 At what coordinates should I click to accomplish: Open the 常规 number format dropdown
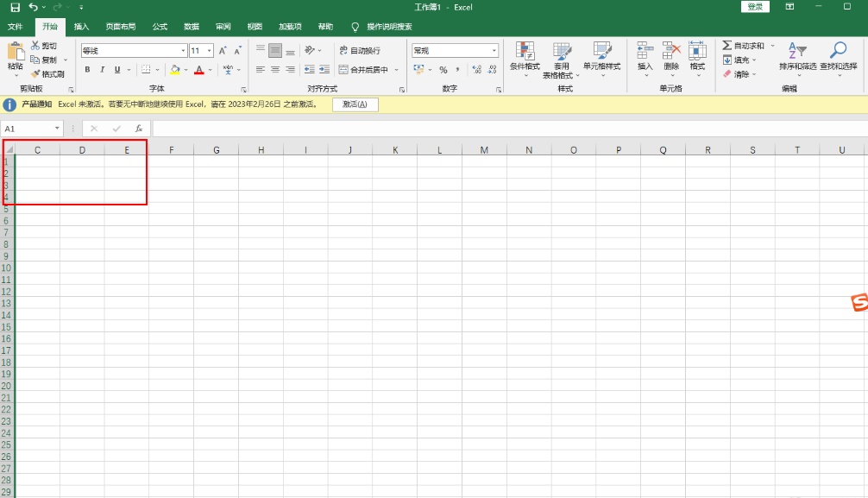pyautogui.click(x=494, y=51)
